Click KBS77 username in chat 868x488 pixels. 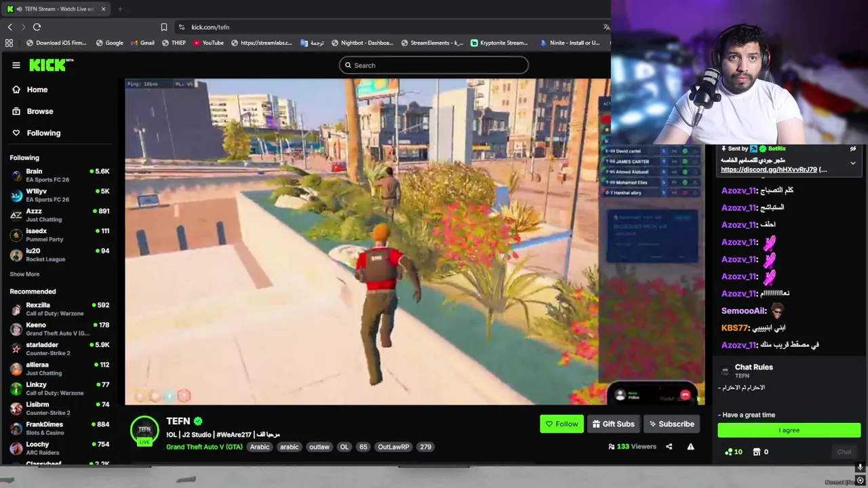pos(734,328)
